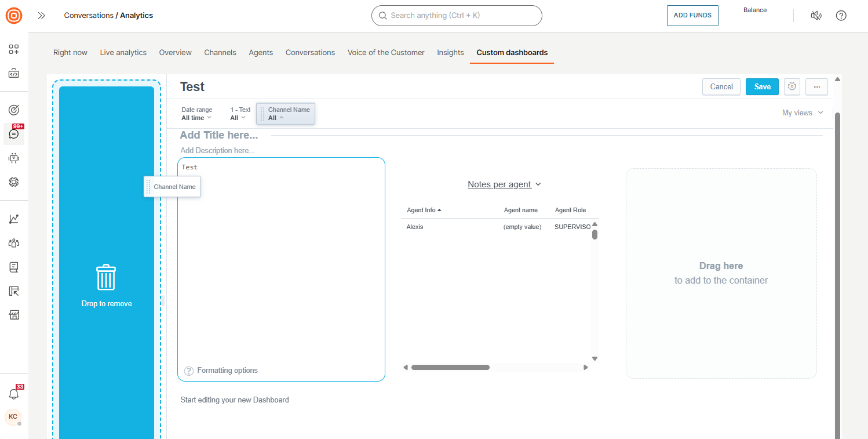Click the people icon in the sidebar

(x=14, y=242)
